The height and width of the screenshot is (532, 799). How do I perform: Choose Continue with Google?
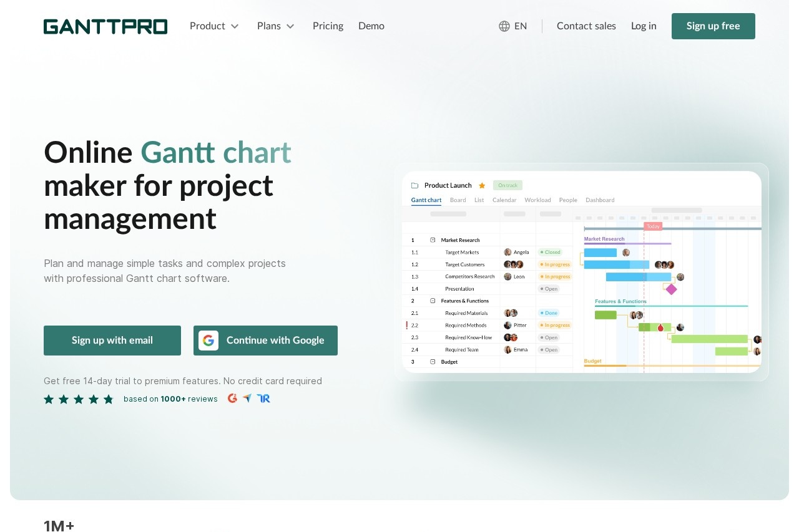[265, 341]
